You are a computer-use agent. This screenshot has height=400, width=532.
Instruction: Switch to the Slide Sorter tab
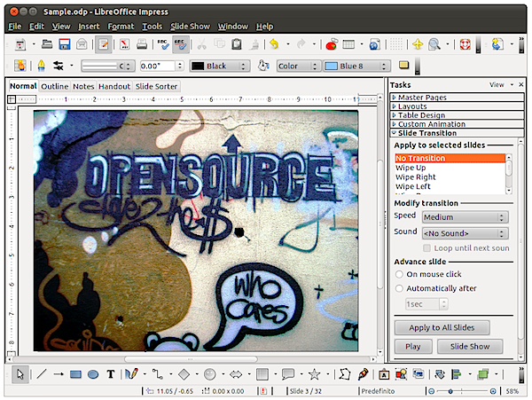156,87
